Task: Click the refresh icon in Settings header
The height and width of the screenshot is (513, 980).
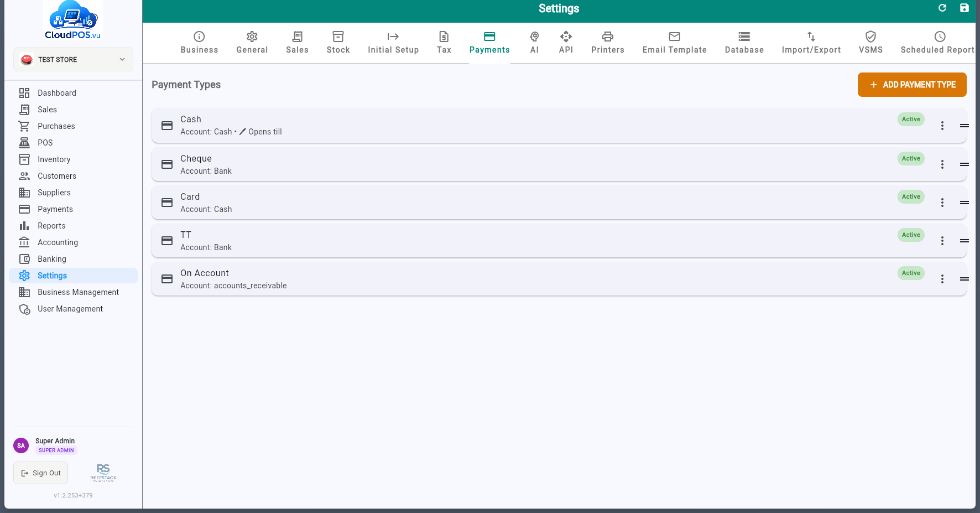Action: [942, 8]
